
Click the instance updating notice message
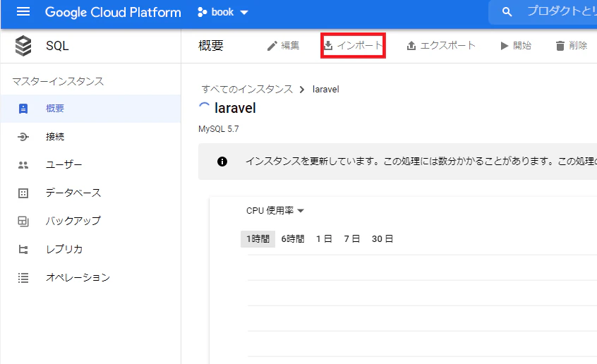[x=421, y=161]
